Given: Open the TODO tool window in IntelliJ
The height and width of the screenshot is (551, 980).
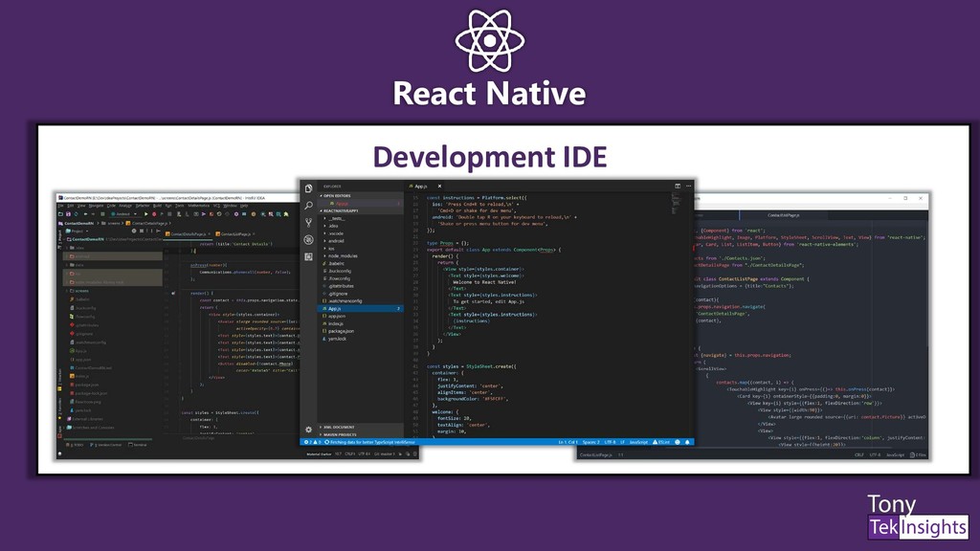Looking at the screenshot, I should (x=77, y=445).
